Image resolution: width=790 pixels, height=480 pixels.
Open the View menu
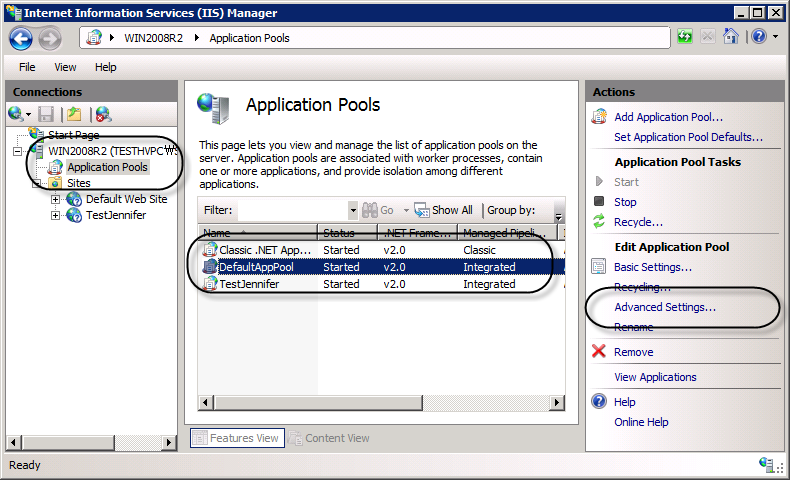(65, 67)
